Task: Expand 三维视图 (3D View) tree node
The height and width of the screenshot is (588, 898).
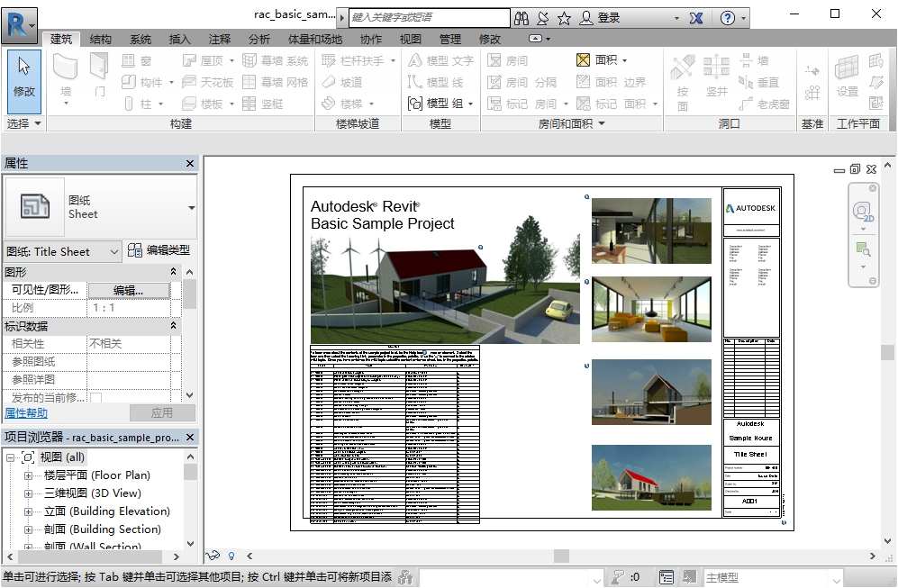Action: click(28, 493)
